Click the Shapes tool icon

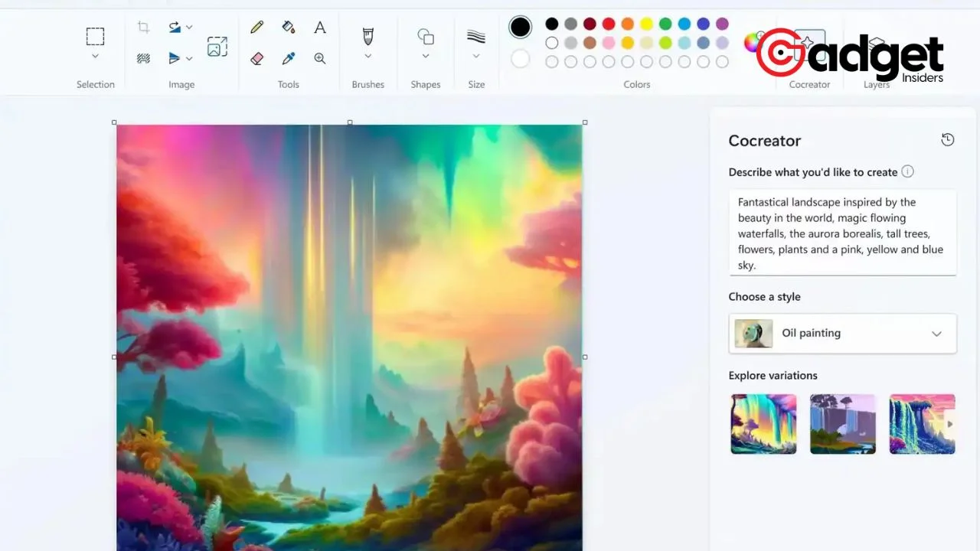coord(426,36)
